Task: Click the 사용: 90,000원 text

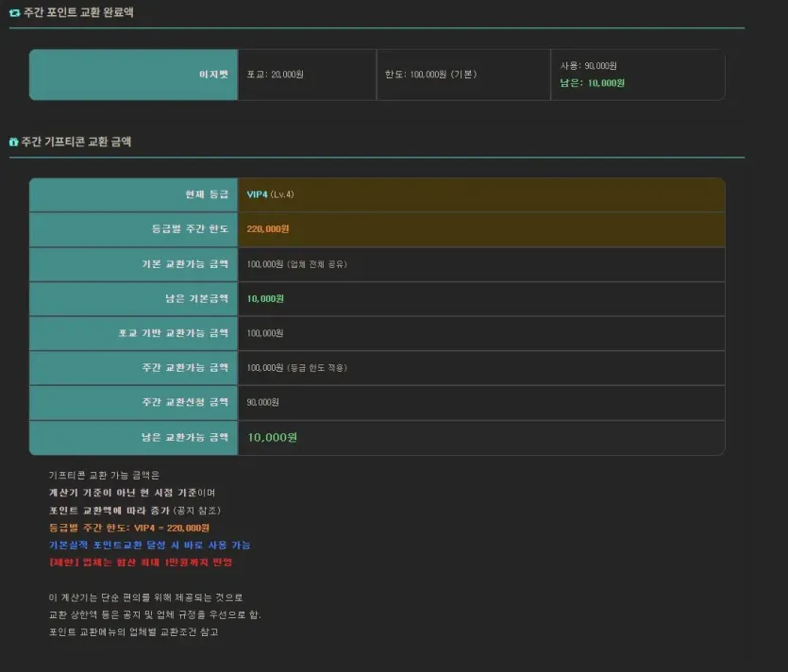Action: (x=589, y=66)
